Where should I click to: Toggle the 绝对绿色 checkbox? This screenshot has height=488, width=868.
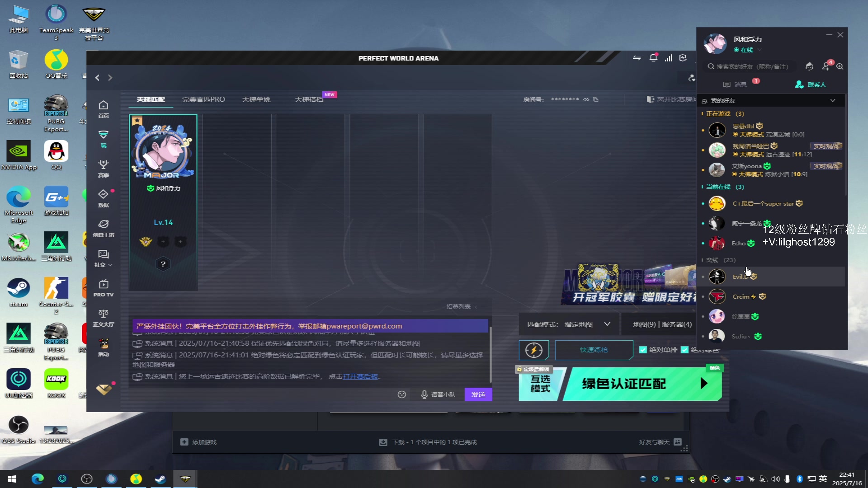[x=684, y=350]
